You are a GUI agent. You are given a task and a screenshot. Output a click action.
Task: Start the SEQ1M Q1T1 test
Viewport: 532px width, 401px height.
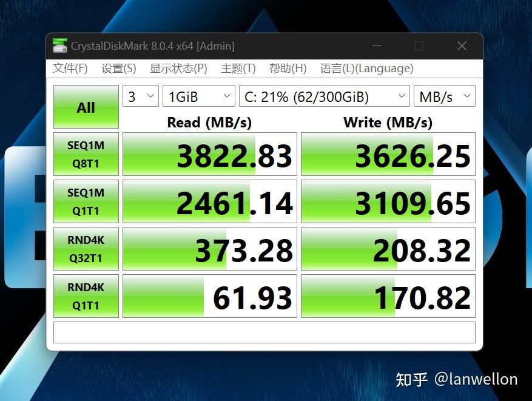coord(86,201)
